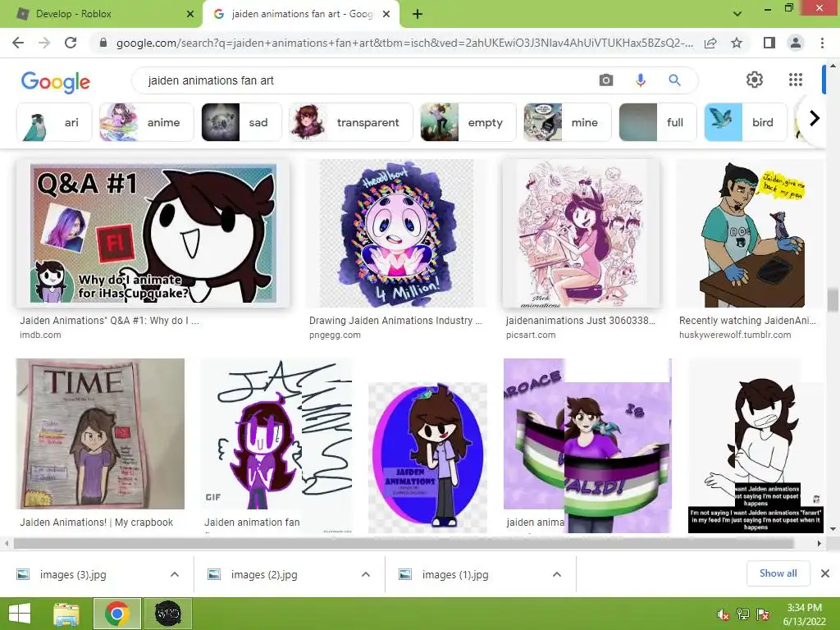Click Chrome icon in taskbar
This screenshot has width=840, height=630.
116,614
